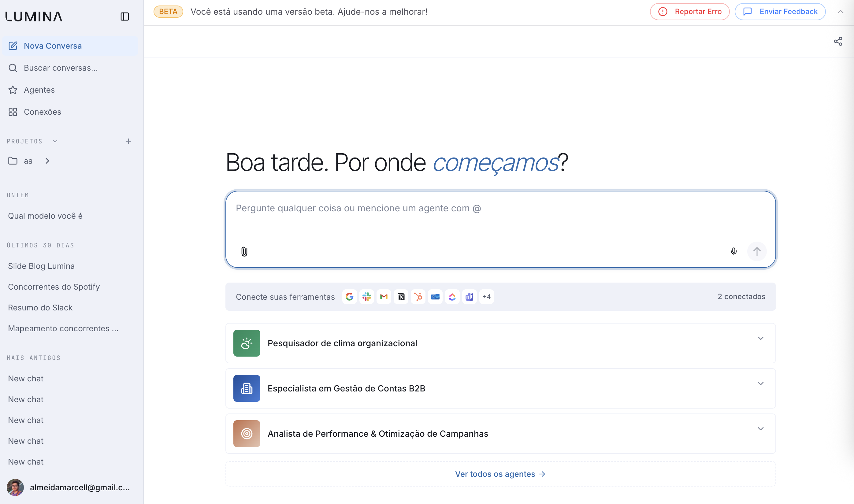
Task: Go to Conexões page
Action: point(70,112)
